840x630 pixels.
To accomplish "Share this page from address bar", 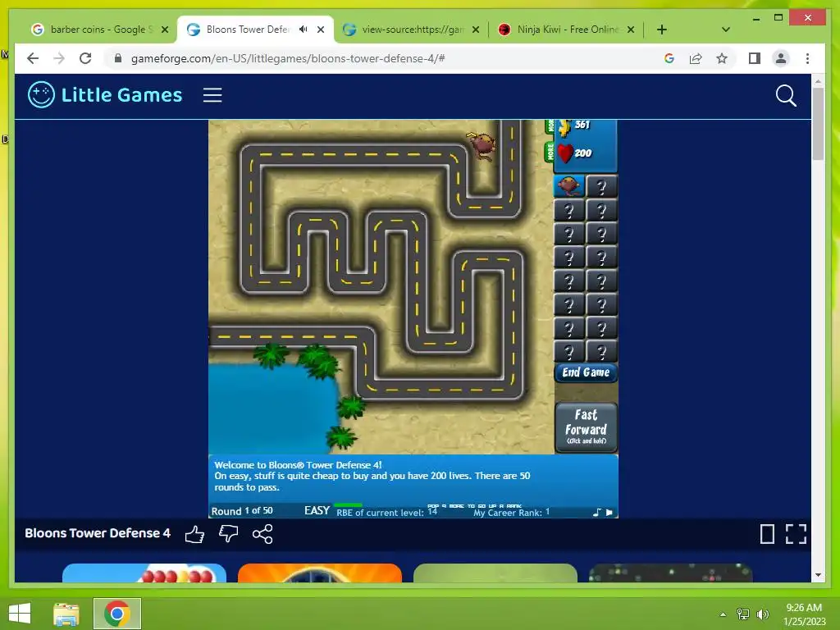I will [696, 58].
